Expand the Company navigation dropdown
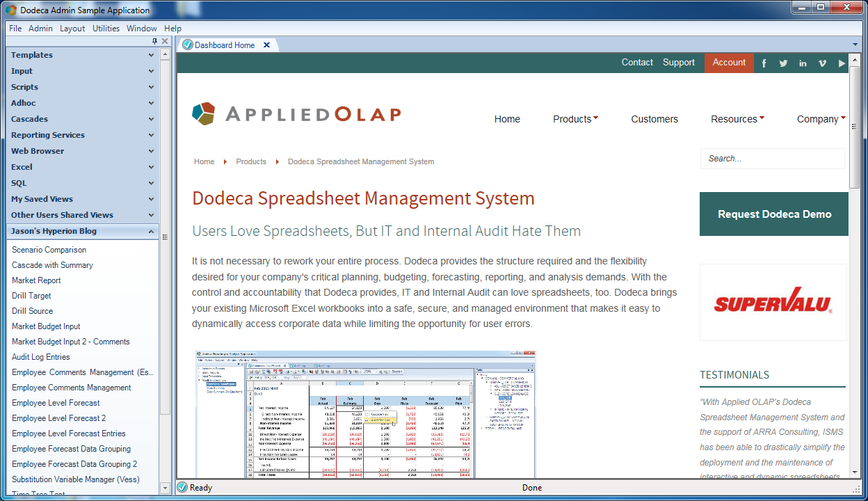The image size is (868, 501). [821, 119]
